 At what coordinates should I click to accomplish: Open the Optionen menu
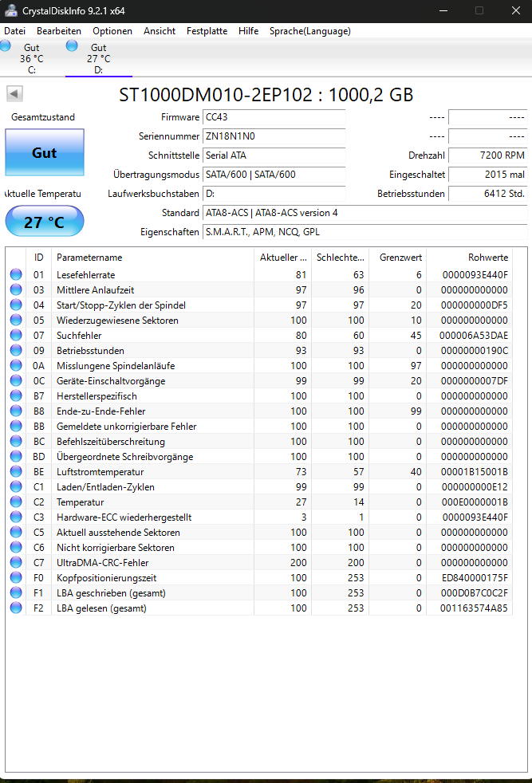[x=112, y=31]
